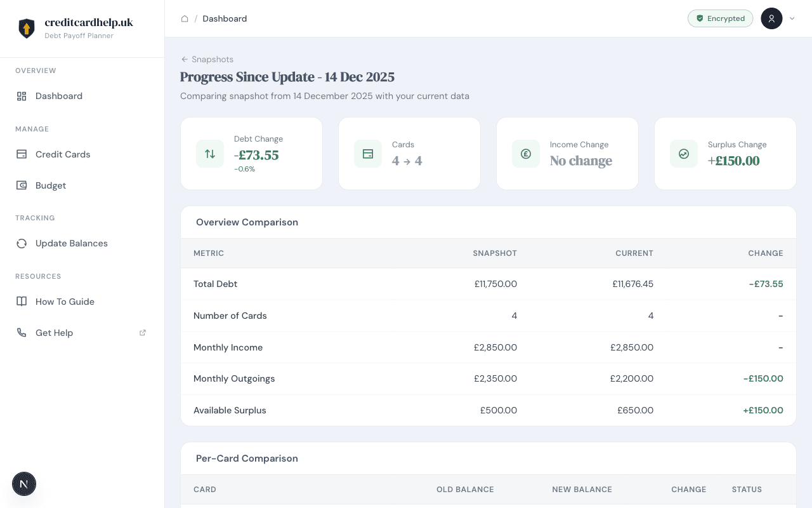Click the Cards summary card icon
812x508 pixels.
[368, 154]
